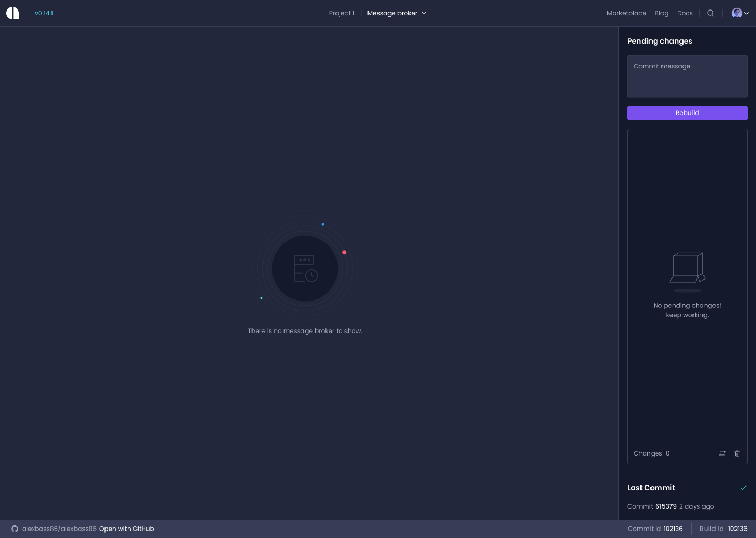This screenshot has width=756, height=538.
Task: Click the GitHub icon in the status bar
Action: [x=15, y=529]
